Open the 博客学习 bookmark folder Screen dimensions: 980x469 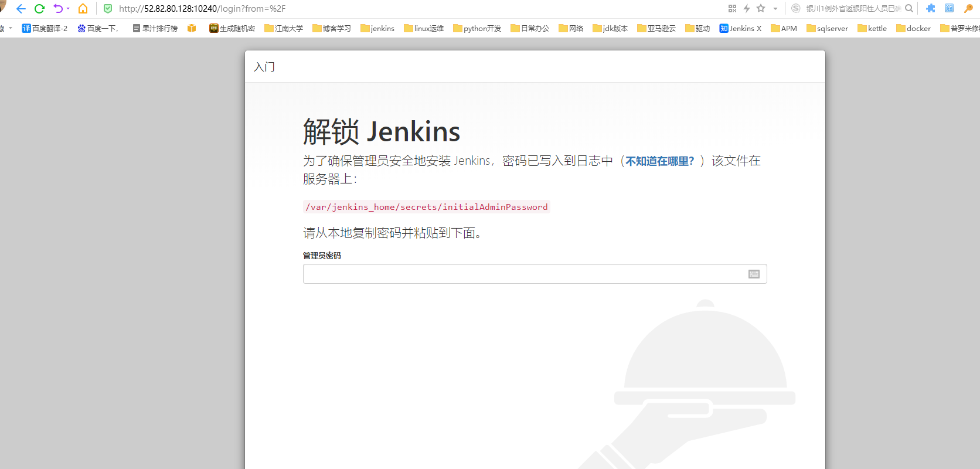(x=332, y=28)
